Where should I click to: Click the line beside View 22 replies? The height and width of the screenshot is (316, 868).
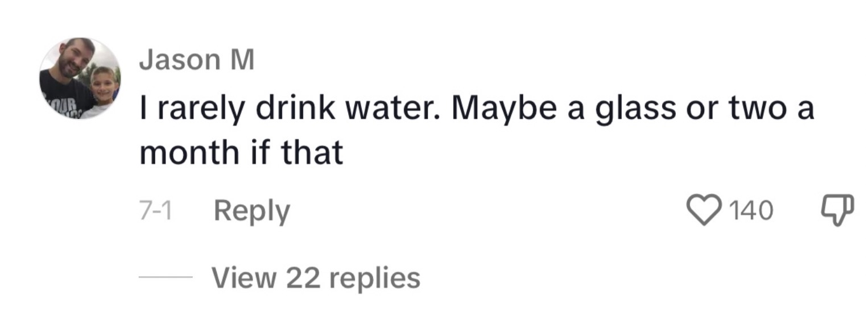[166, 278]
